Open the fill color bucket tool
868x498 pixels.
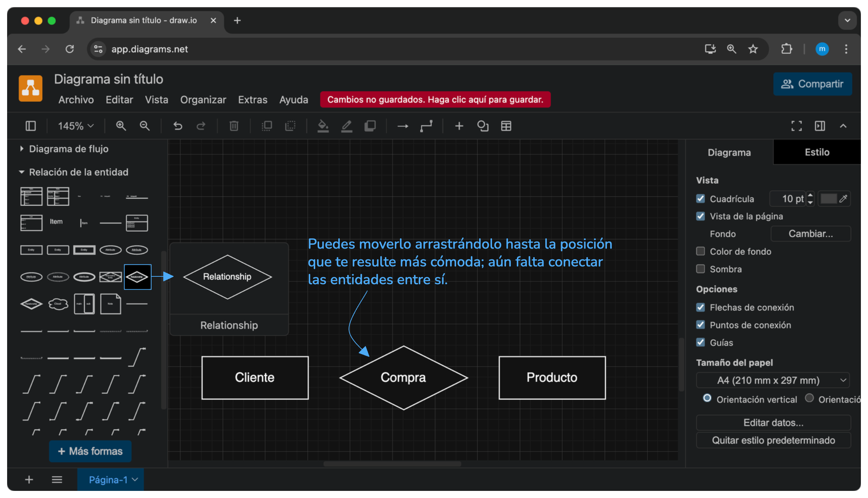(323, 126)
